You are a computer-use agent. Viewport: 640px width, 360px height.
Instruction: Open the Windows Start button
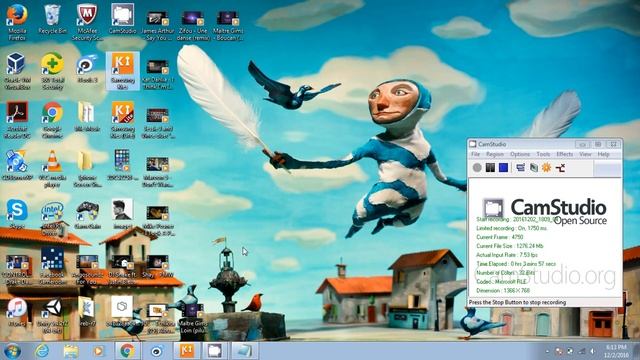[12, 351]
